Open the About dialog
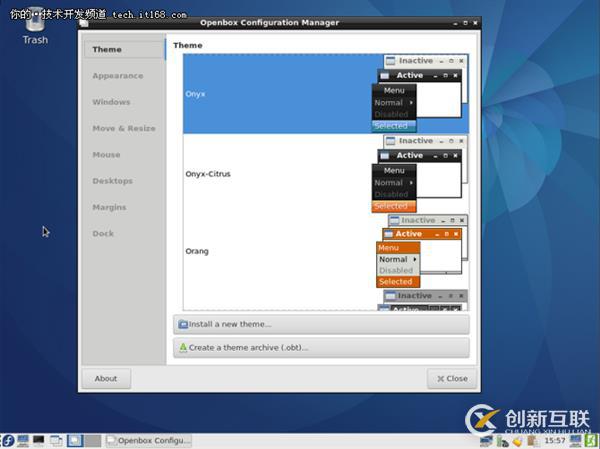This screenshot has width=600, height=449. [106, 379]
